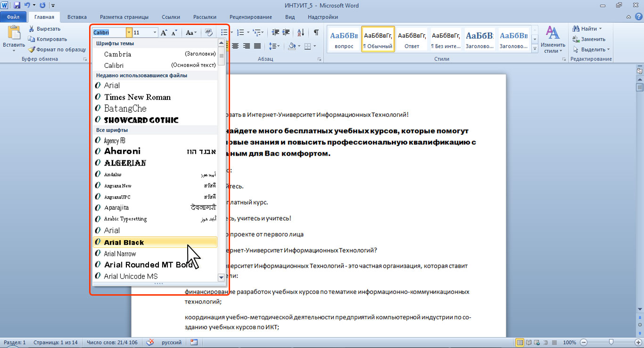Switch to the Рецензирование tab
This screenshot has height=348, width=644.
[x=251, y=17]
